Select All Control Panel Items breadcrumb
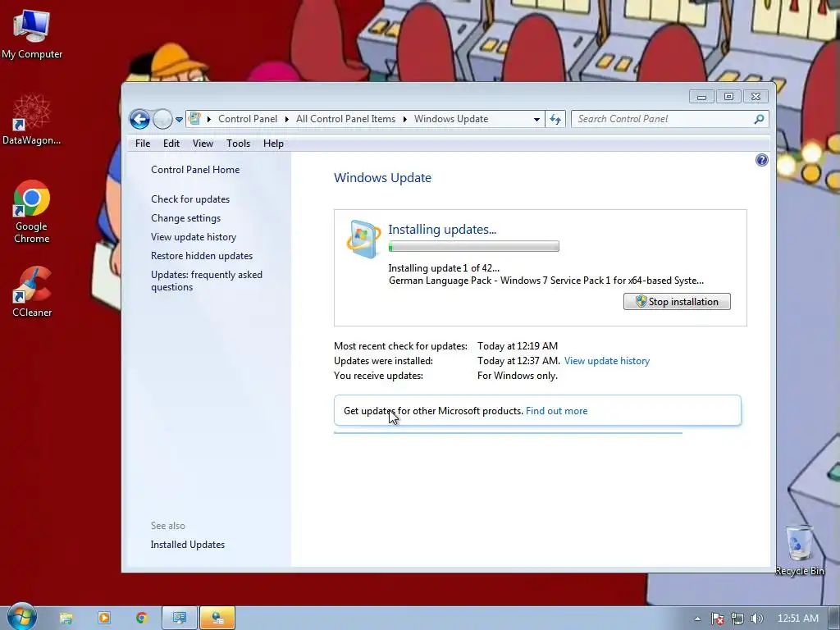840x630 pixels. [x=345, y=119]
